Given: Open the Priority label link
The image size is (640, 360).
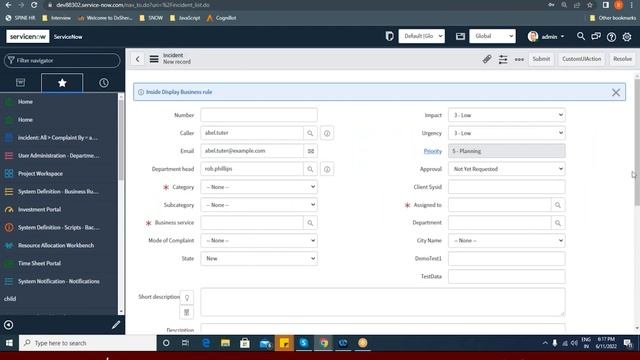Looking at the screenshot, I should [433, 151].
